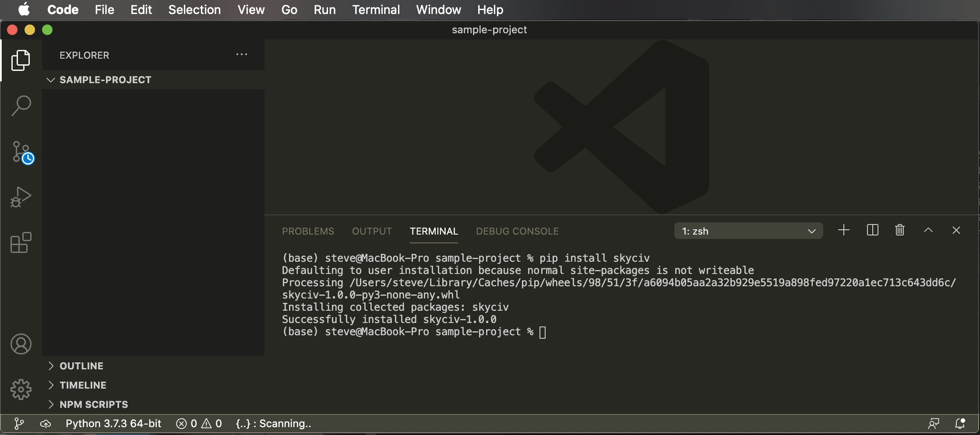Switch to the DEBUG CONSOLE tab
This screenshot has height=435, width=980.
coord(517,231)
